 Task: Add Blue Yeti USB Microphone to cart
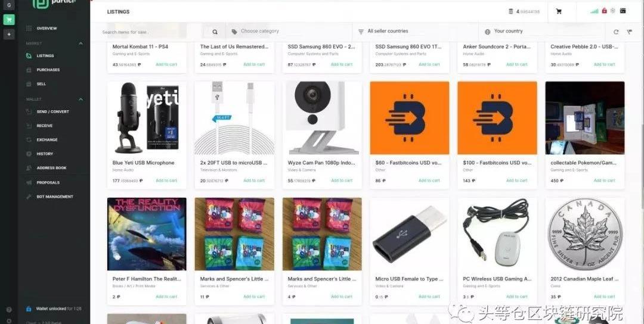pos(166,180)
